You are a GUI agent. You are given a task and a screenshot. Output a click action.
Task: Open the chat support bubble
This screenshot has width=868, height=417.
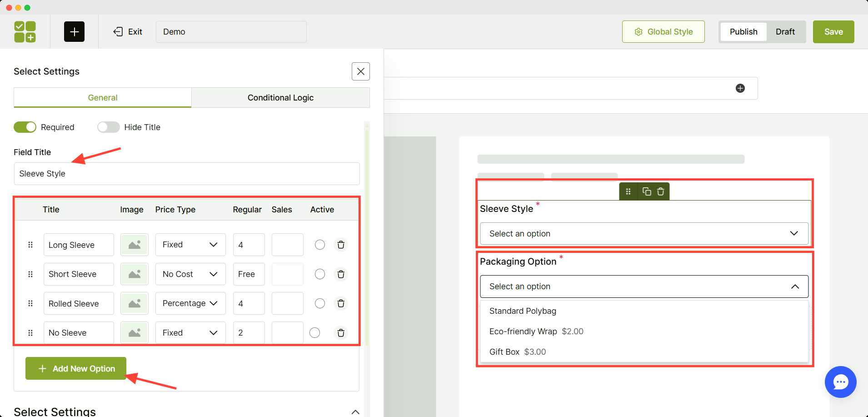click(x=841, y=382)
